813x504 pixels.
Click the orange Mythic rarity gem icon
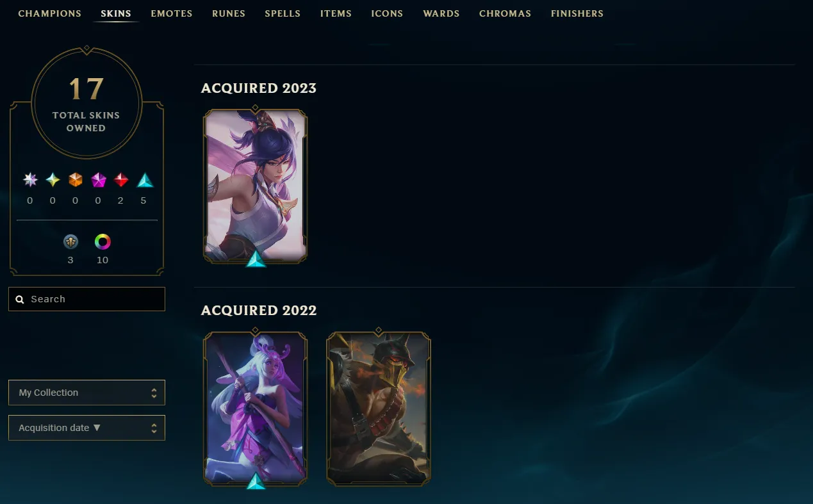click(76, 180)
